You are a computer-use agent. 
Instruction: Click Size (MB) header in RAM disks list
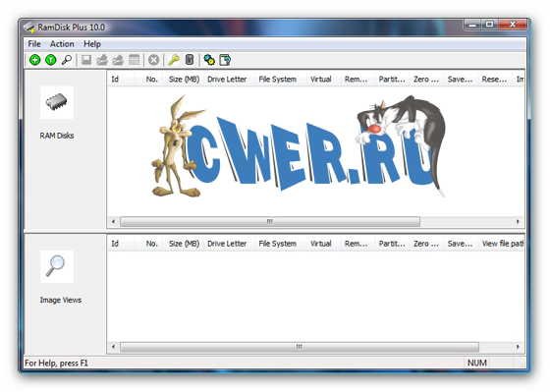point(184,80)
